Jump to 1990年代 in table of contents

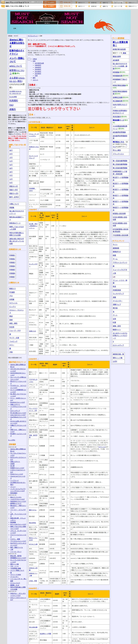coord(38,68)
